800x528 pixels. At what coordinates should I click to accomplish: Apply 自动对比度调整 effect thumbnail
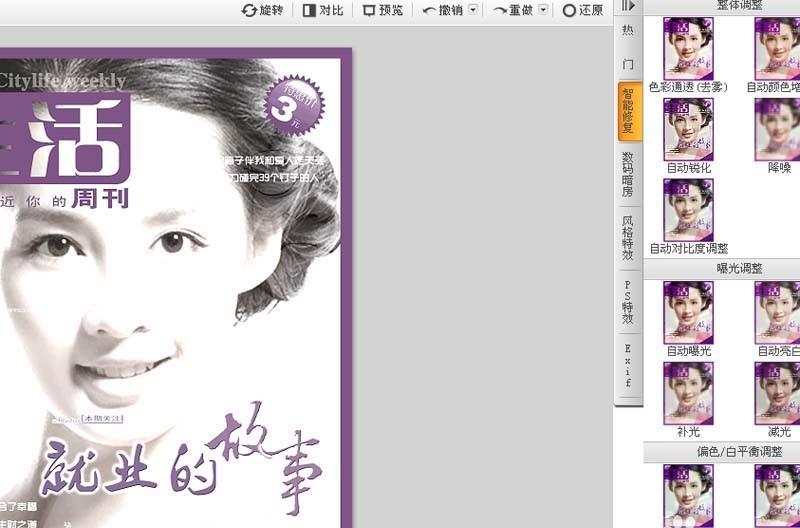(688, 210)
